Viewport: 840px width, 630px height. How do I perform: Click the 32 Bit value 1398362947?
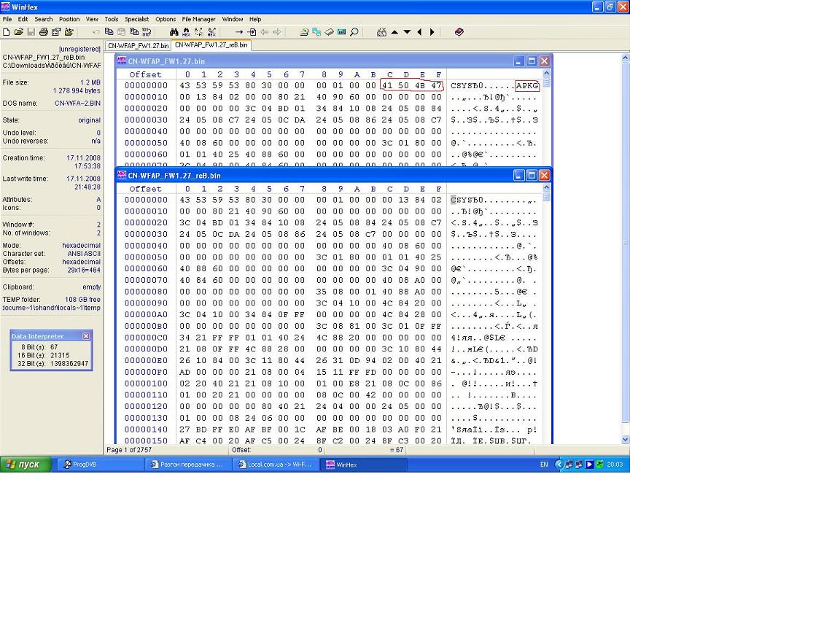pyautogui.click(x=69, y=364)
